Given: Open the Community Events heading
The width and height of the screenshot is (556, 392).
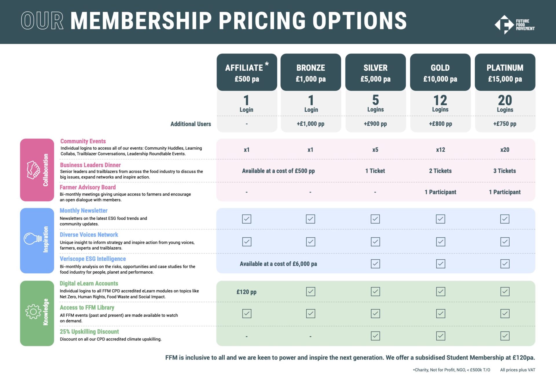Looking at the screenshot, I should (83, 141).
